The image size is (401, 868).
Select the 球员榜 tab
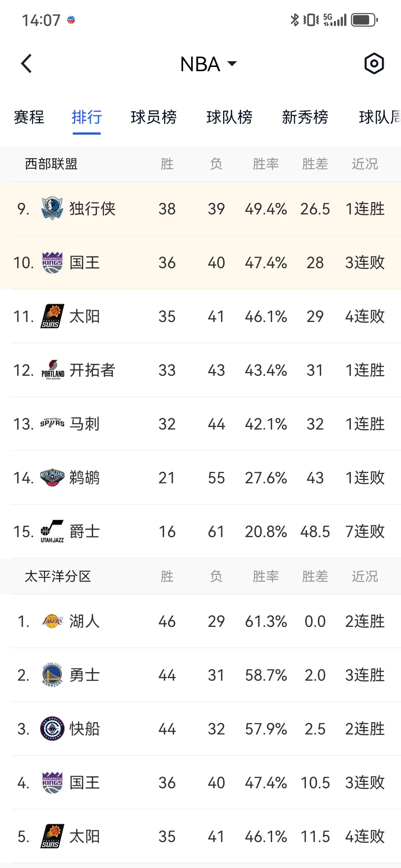click(153, 117)
